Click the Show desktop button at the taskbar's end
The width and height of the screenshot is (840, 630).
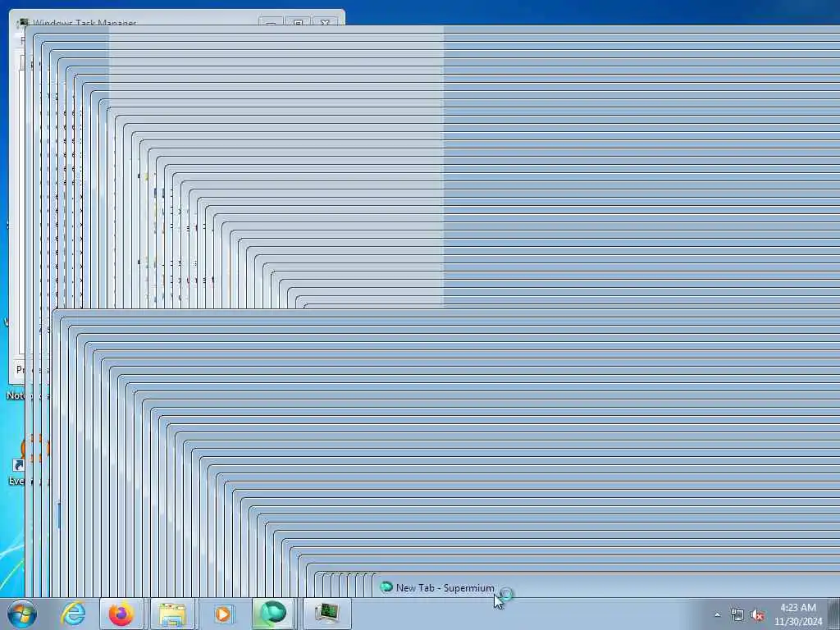(x=834, y=614)
